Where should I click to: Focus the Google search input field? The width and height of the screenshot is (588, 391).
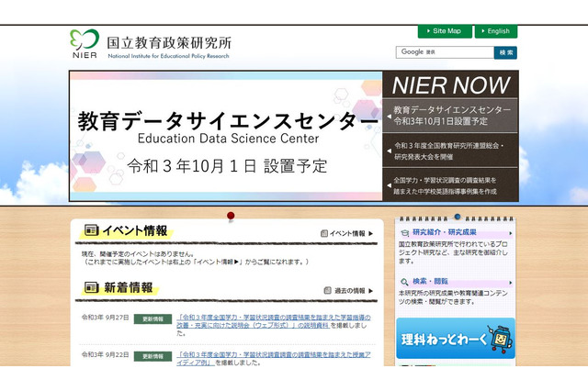[445, 52]
